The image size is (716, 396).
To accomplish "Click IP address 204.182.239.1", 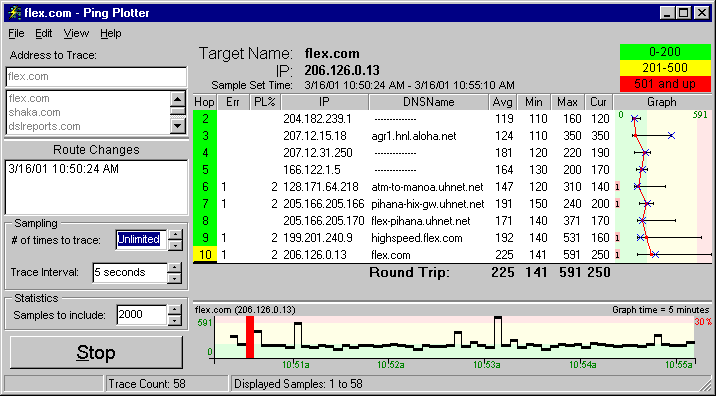I will tap(317, 119).
